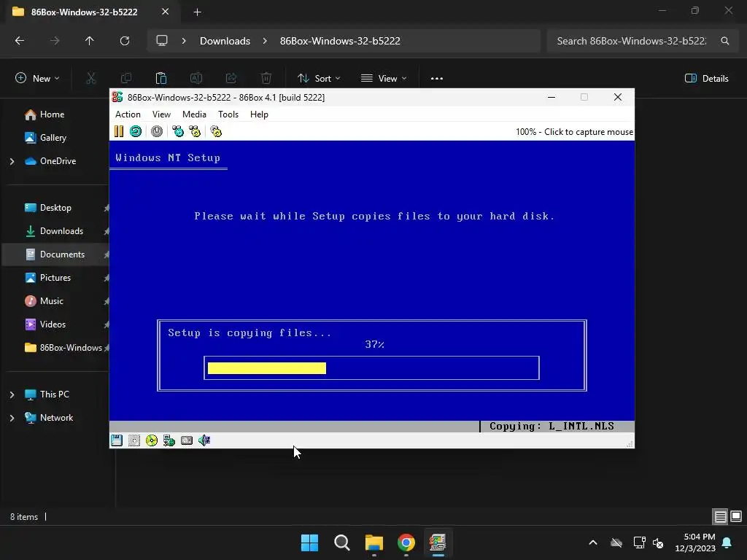Click the 86Box taskbar icon
Screen dimensions: 747x560
[438, 542]
